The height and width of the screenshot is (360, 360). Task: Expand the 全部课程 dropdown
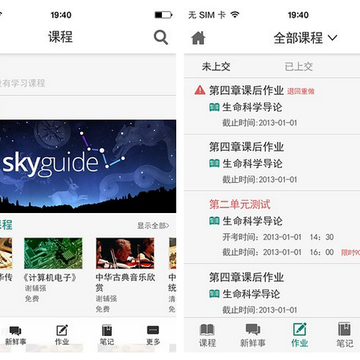point(305,38)
